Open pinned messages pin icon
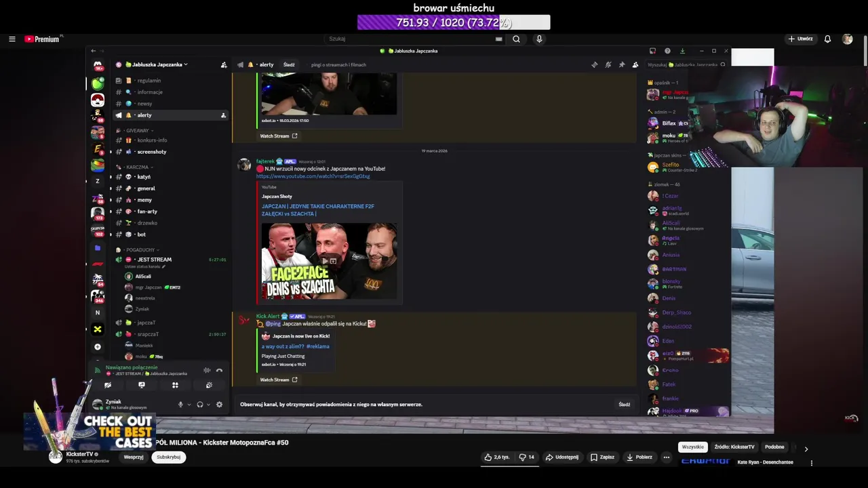 click(x=622, y=64)
